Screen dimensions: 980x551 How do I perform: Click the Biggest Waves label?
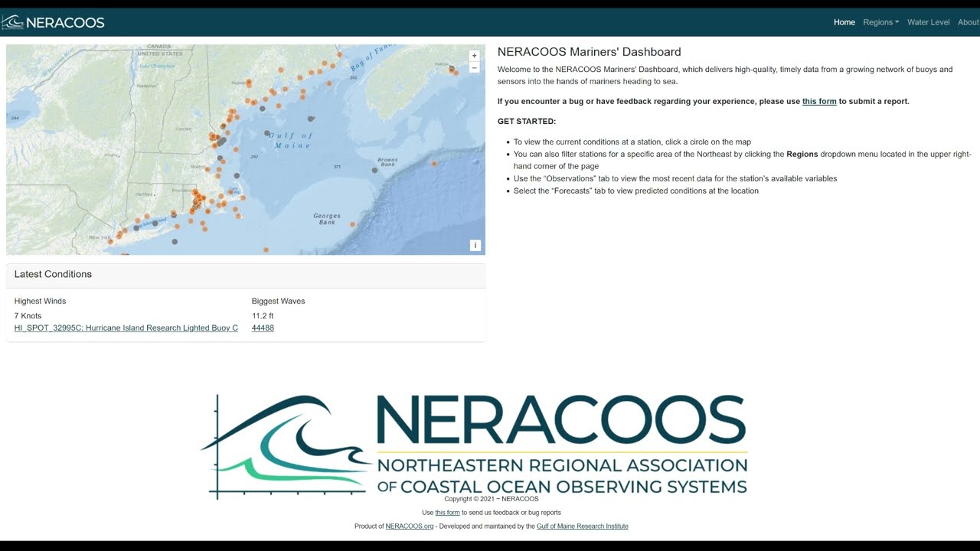click(278, 302)
